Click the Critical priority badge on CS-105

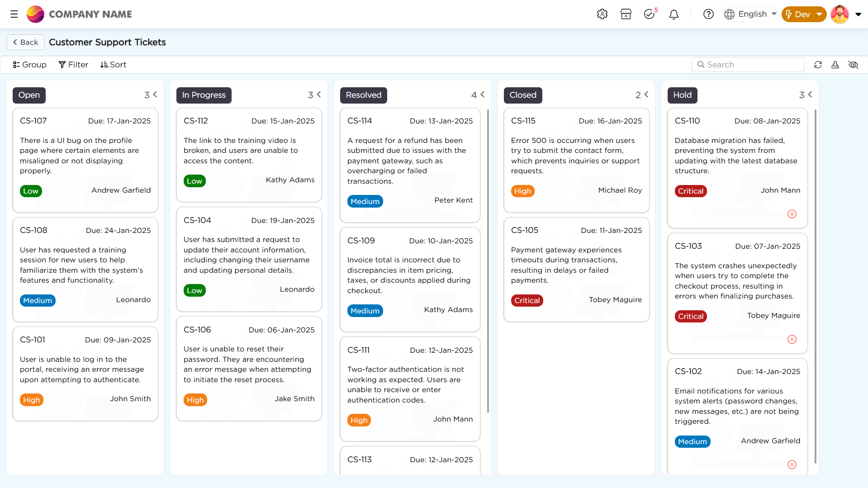pos(527,300)
